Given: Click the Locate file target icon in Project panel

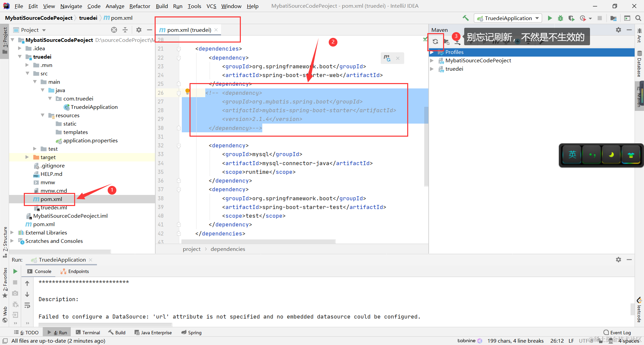Looking at the screenshot, I should click(x=114, y=30).
